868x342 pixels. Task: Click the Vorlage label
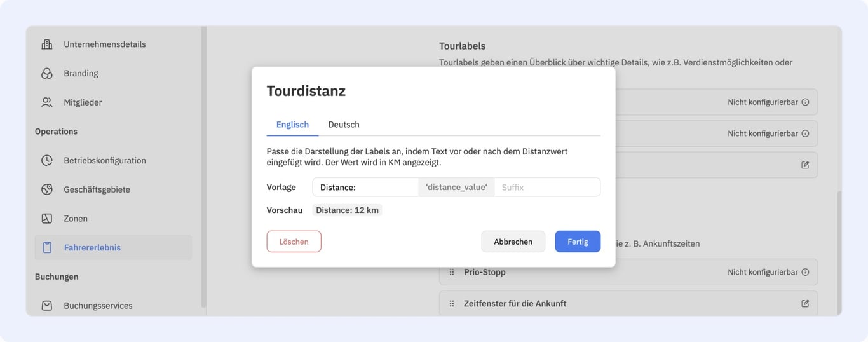click(281, 187)
